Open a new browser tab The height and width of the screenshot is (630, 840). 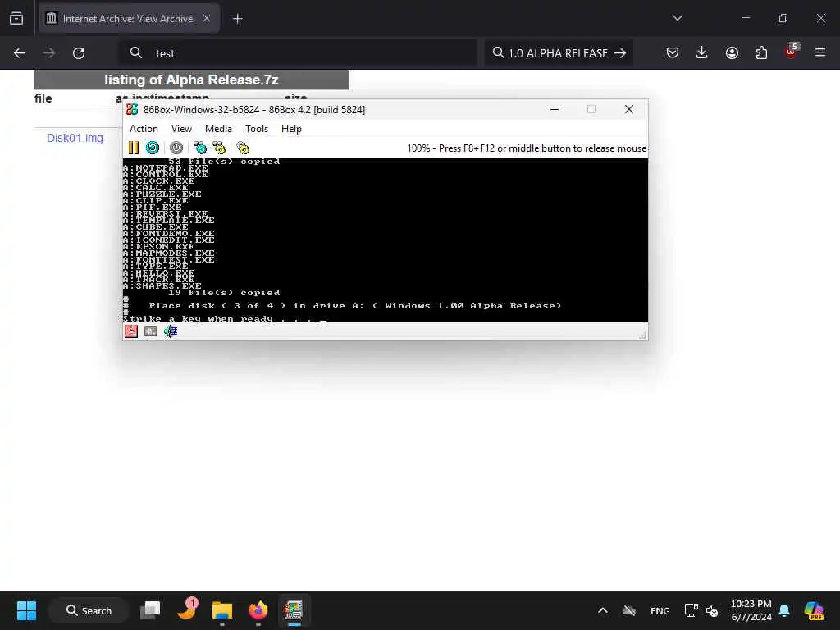click(238, 19)
